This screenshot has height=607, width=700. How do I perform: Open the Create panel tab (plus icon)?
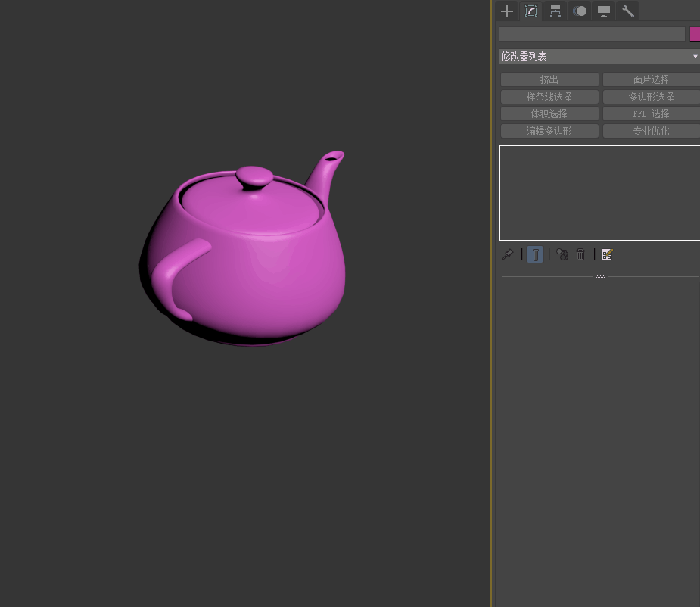pyautogui.click(x=507, y=11)
